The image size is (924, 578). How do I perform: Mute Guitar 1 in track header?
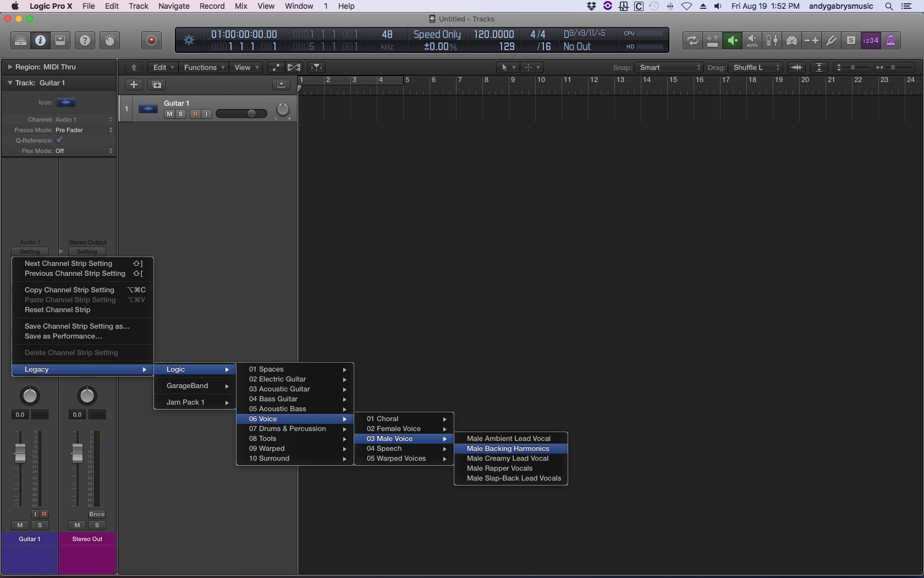pyautogui.click(x=169, y=114)
